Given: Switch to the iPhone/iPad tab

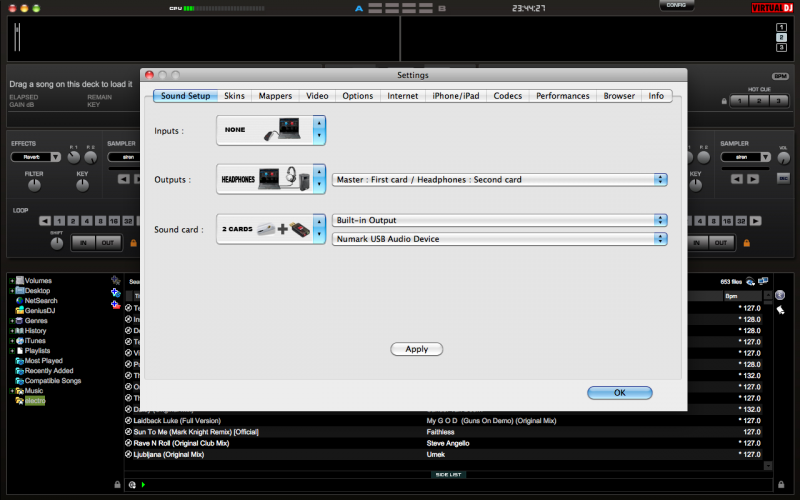Looking at the screenshot, I should [x=456, y=96].
